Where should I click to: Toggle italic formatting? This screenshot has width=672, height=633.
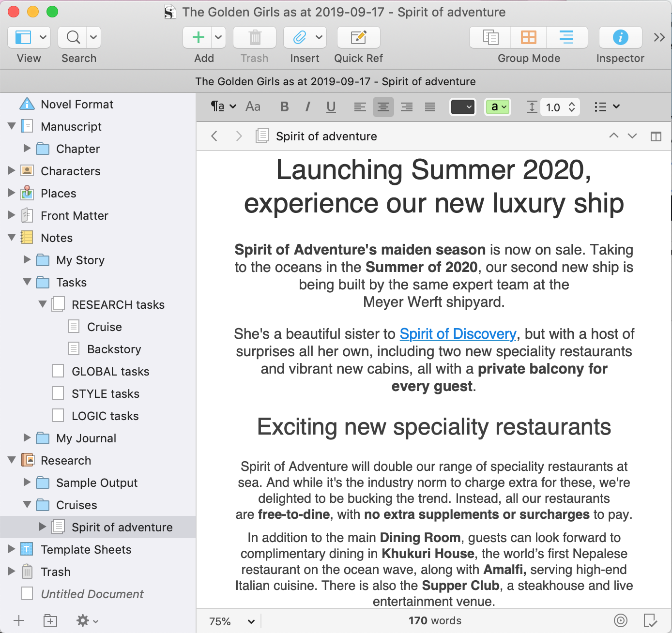coord(307,107)
